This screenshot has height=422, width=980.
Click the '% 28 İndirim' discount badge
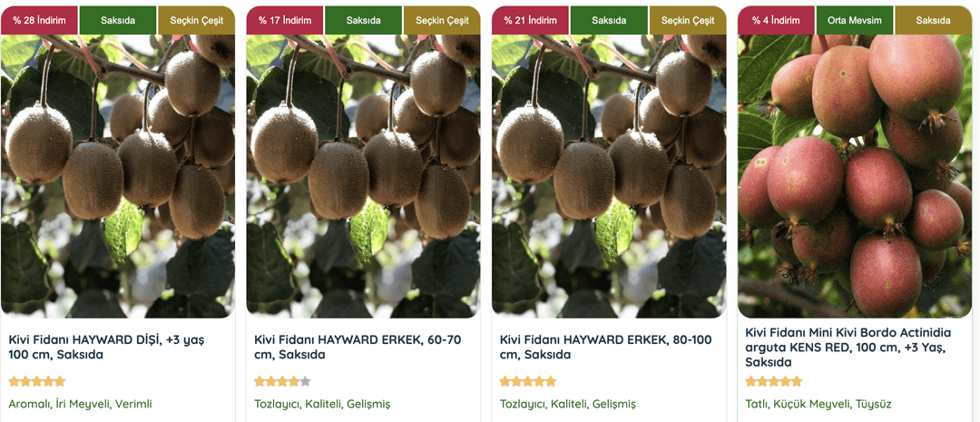[x=40, y=21]
